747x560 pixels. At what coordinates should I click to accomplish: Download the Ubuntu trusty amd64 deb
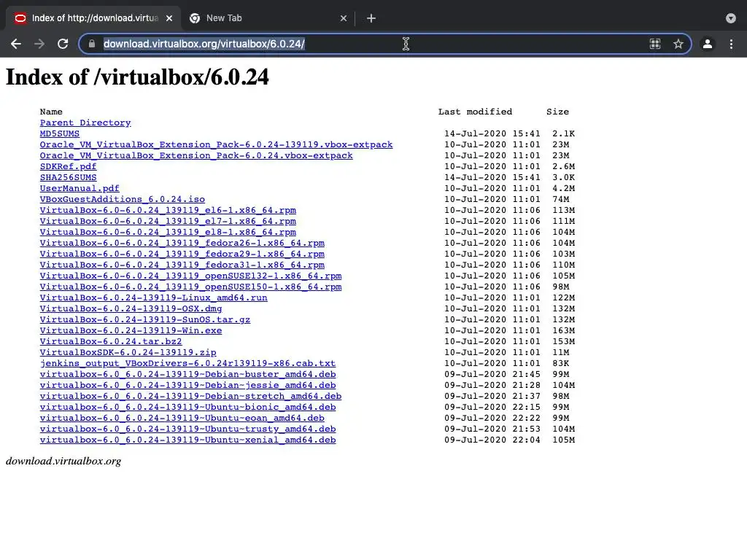point(187,429)
